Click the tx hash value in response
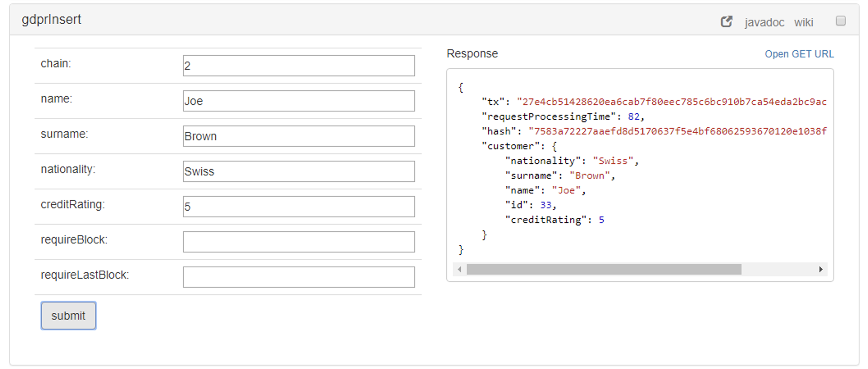The height and width of the screenshot is (369, 868). 671,102
